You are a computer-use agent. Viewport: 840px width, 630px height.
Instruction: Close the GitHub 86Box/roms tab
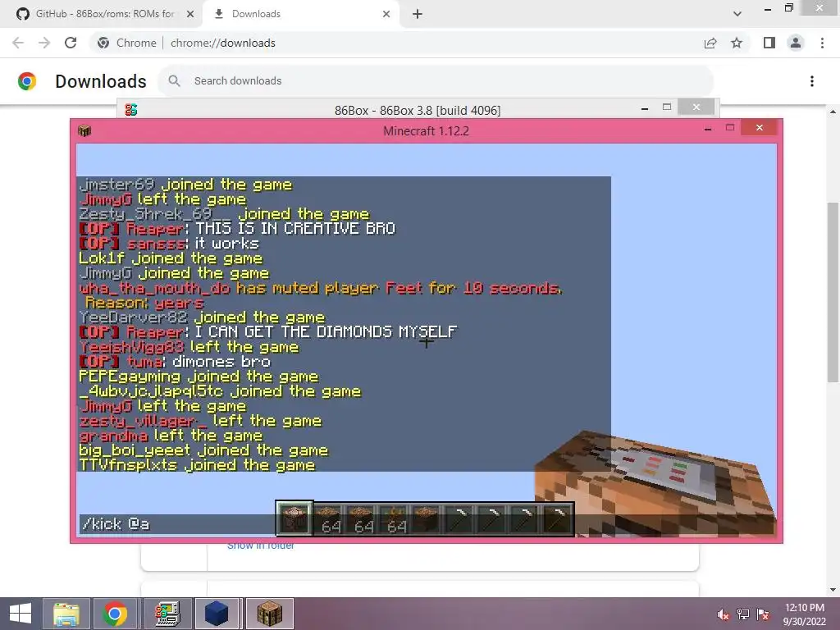click(x=190, y=14)
